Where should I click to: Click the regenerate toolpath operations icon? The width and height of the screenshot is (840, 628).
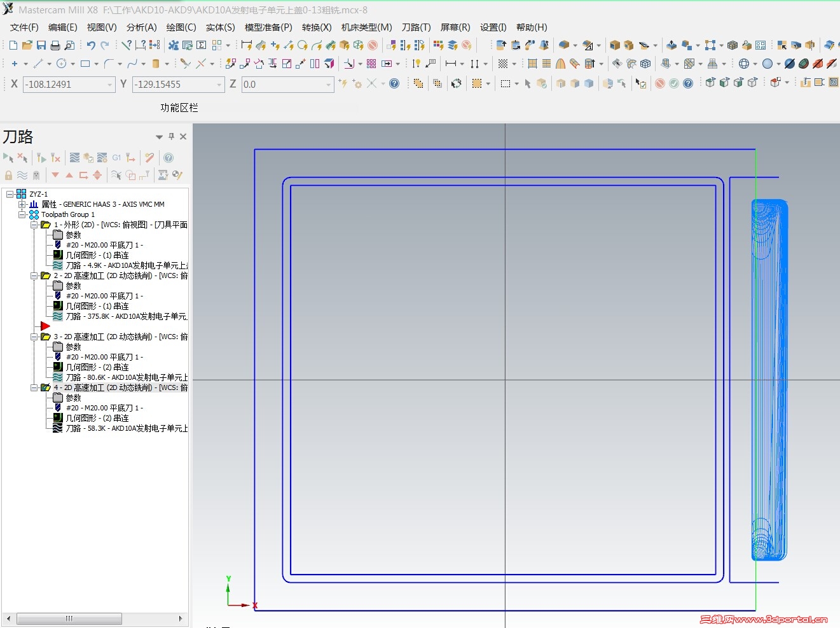(41, 158)
